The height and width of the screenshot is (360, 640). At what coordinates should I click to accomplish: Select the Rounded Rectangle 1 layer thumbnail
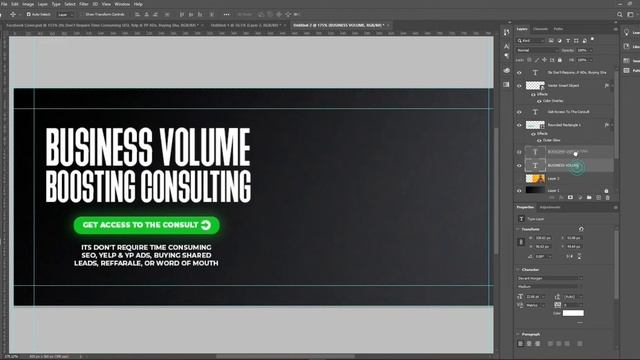535,125
